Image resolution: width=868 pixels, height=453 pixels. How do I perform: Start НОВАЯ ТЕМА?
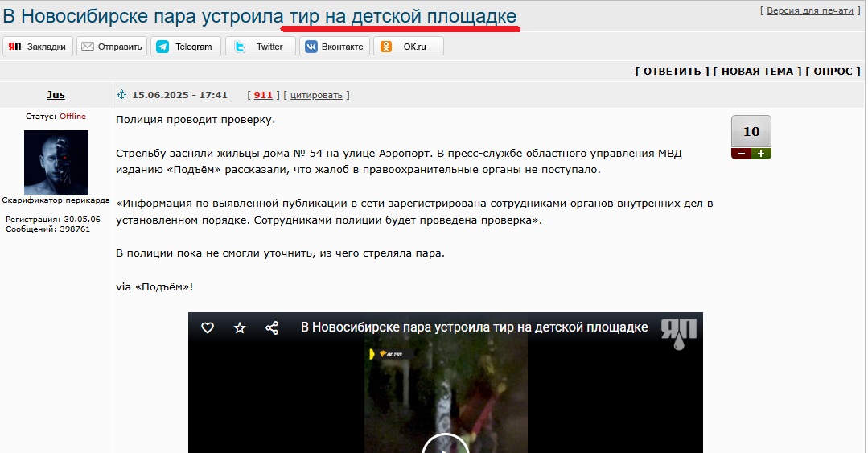[x=757, y=71]
